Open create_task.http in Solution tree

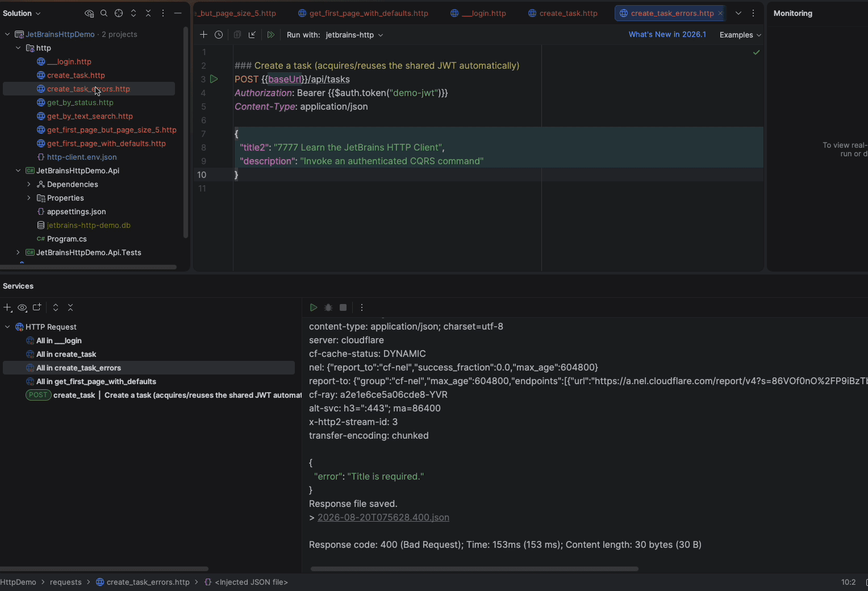[x=76, y=75]
